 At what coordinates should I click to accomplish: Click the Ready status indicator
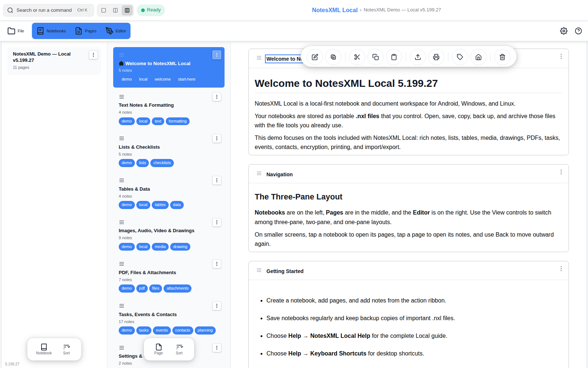click(x=151, y=10)
